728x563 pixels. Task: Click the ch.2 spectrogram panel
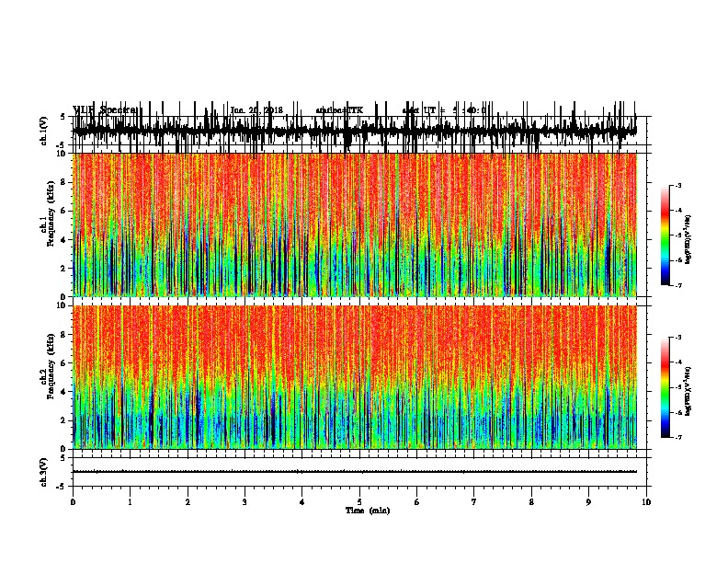point(355,377)
